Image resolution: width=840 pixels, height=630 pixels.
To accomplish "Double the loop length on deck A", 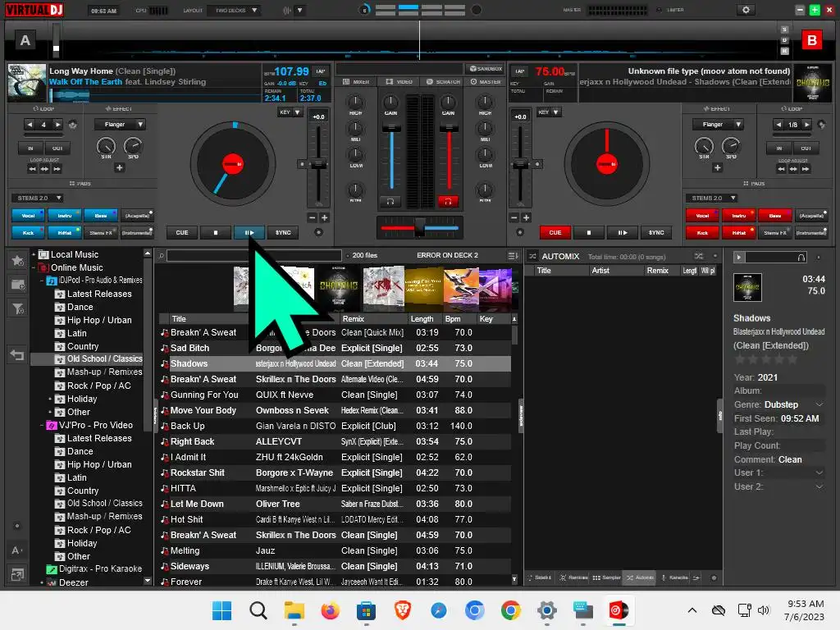I will pos(57,125).
